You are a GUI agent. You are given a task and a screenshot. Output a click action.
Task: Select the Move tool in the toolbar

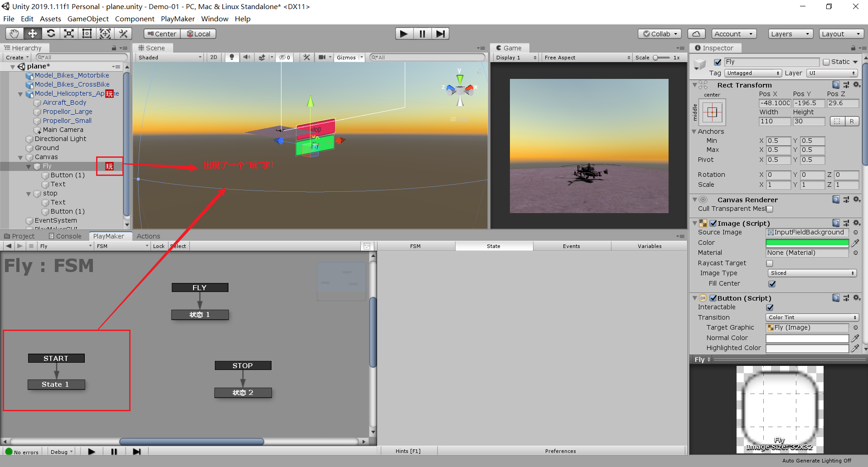[x=32, y=33]
